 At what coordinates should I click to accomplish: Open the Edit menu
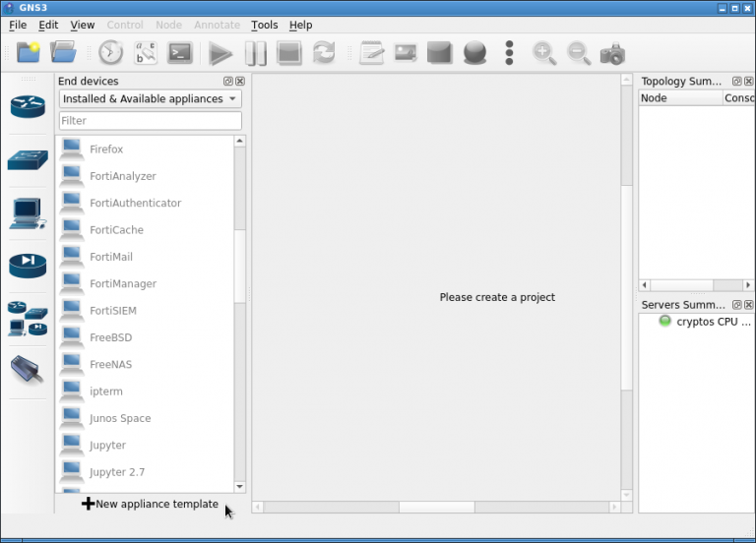point(48,25)
